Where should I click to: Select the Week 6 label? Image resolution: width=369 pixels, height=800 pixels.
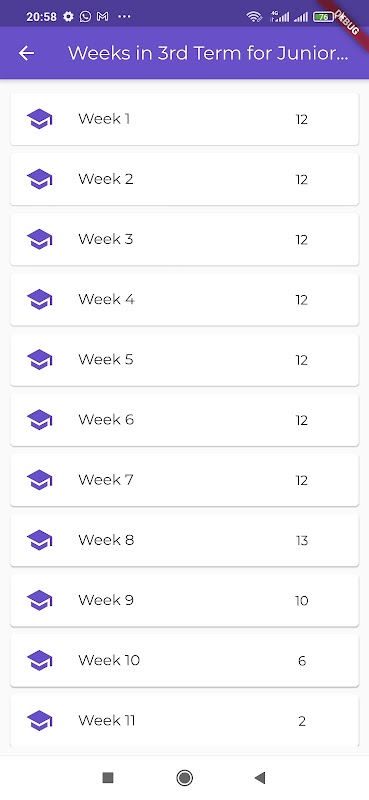click(x=106, y=419)
